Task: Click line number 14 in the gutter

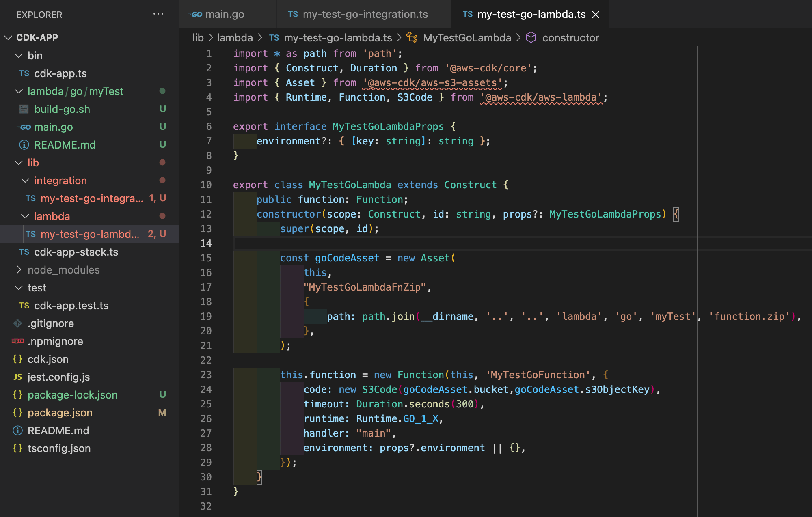Action: [206, 243]
